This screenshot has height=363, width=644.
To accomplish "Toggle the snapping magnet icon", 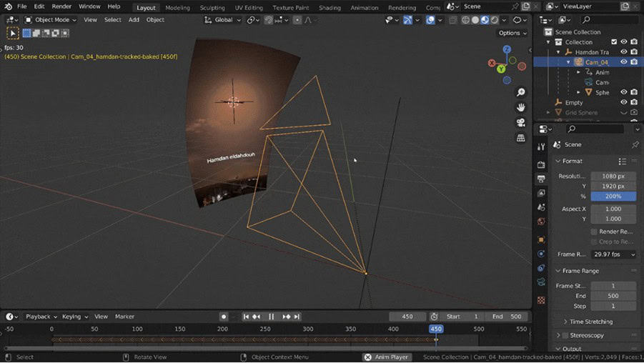I will 268,20.
